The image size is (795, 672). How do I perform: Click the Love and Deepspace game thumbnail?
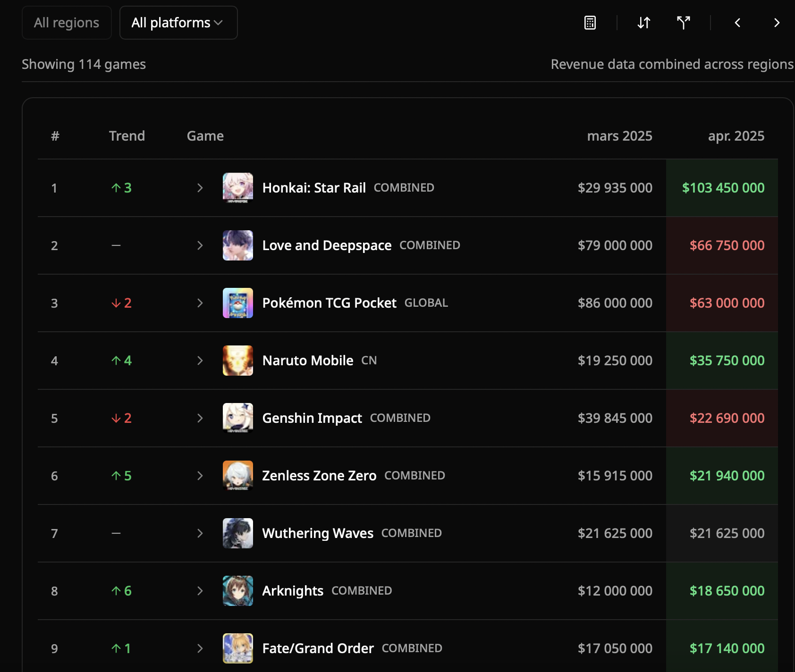[x=238, y=245]
